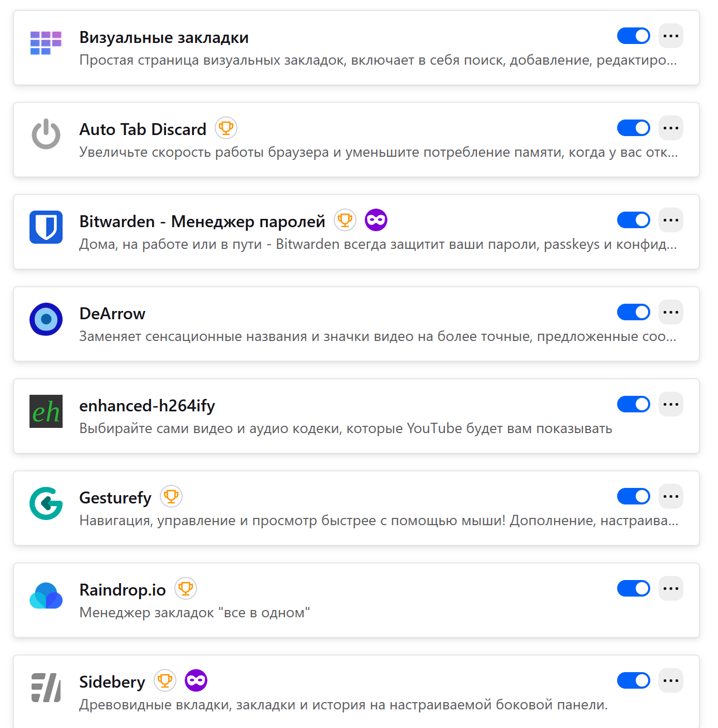Open Bitwarden - Менеджер паролей details

(x=202, y=221)
